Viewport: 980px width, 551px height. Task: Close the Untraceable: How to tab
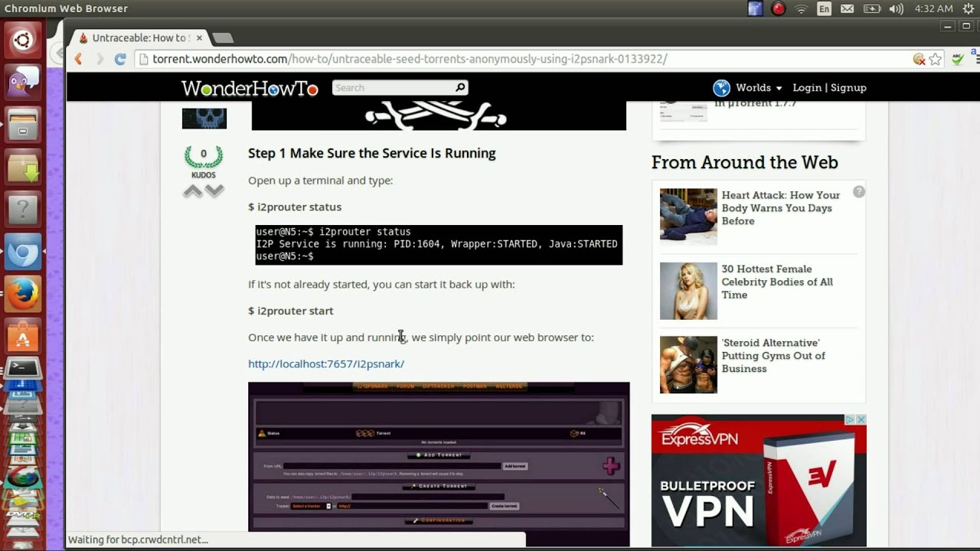coord(200,37)
